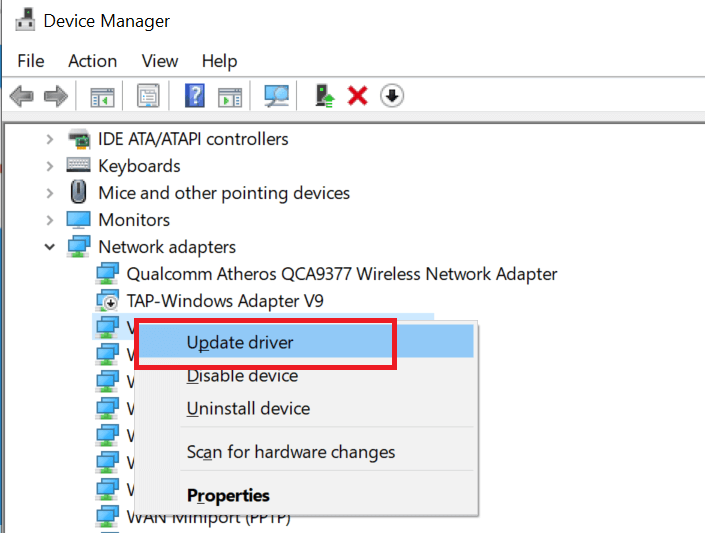The width and height of the screenshot is (705, 533).
Task: Click the Qualcomm Atheros adapter icon
Action: tap(107, 273)
